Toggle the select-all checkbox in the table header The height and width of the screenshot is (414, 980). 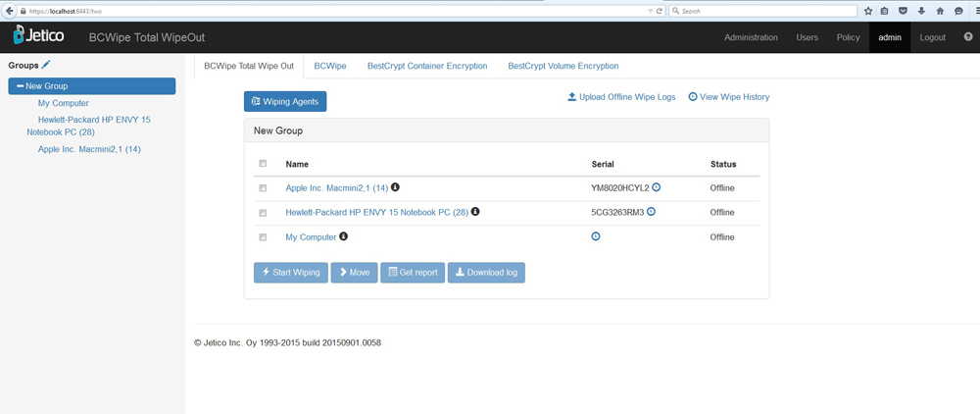point(263,163)
